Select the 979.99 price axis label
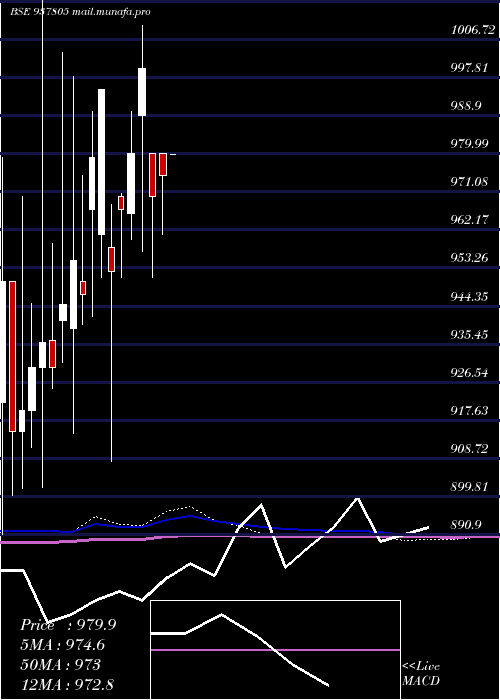 (469, 144)
